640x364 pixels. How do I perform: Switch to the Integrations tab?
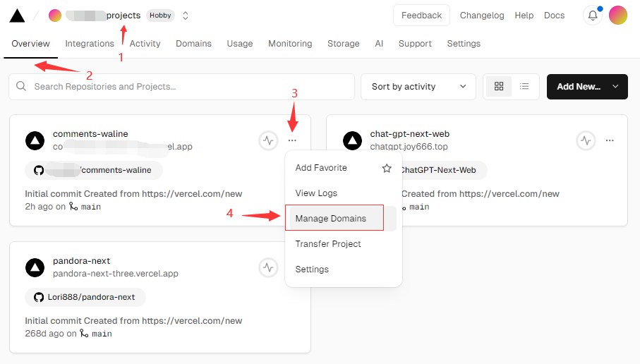click(x=90, y=44)
